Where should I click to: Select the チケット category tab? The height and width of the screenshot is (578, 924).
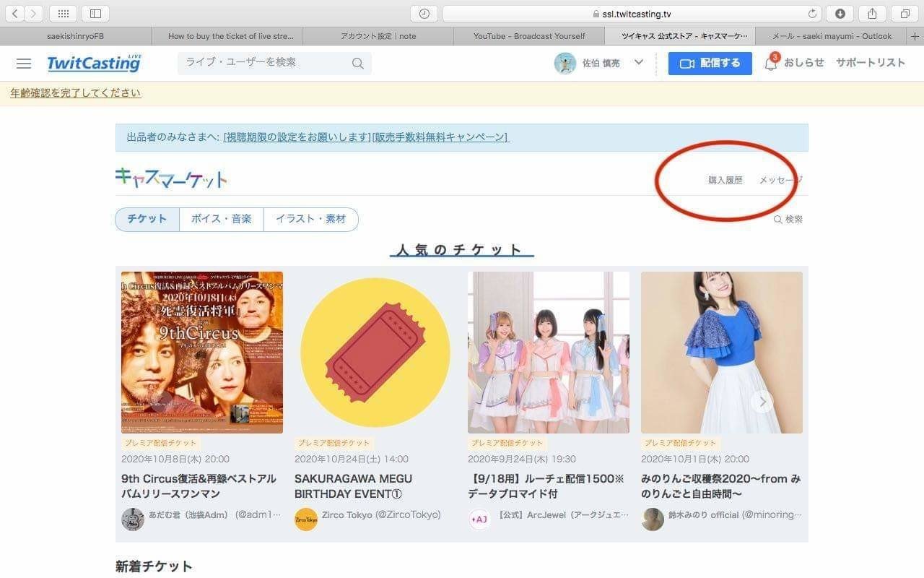pyautogui.click(x=147, y=219)
